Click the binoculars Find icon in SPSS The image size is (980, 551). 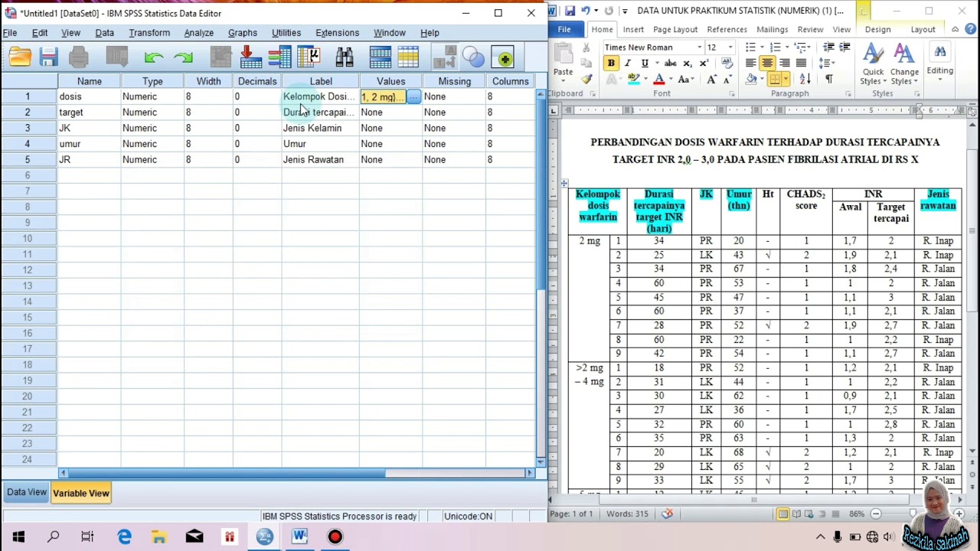click(344, 58)
